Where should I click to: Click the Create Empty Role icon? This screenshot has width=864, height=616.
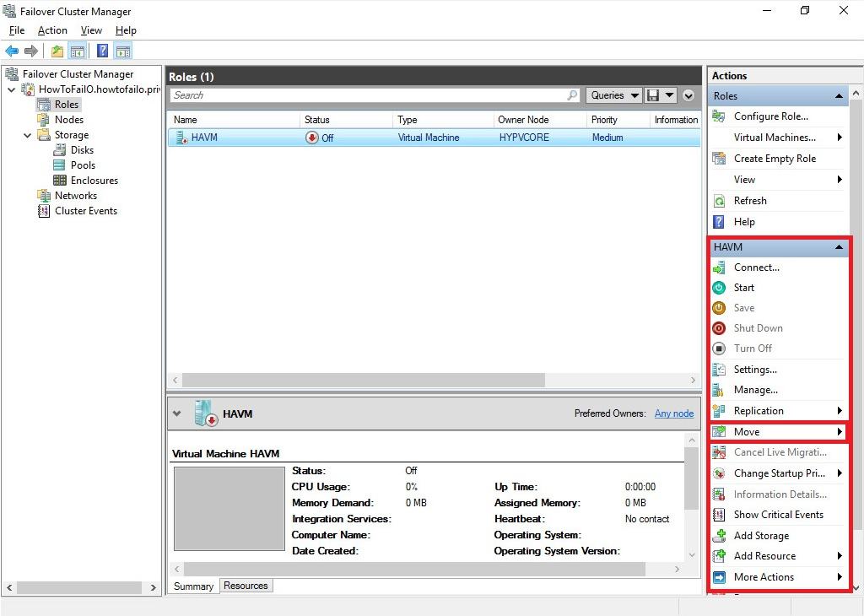(719, 159)
